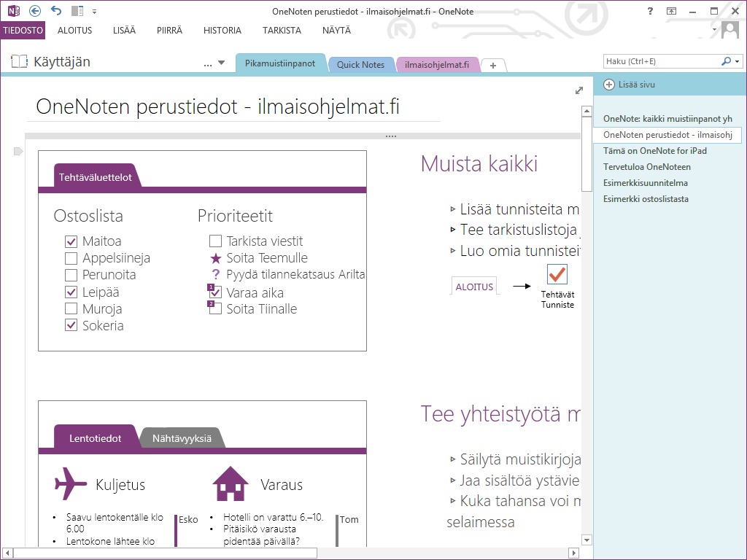Image resolution: width=747 pixels, height=560 pixels.
Task: Open the Help question mark
Action: [x=650, y=11]
